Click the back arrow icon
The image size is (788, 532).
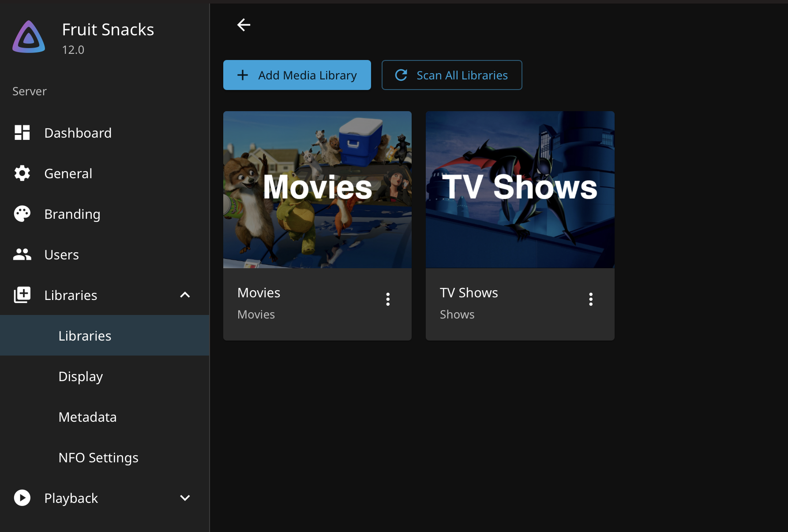pos(244,25)
